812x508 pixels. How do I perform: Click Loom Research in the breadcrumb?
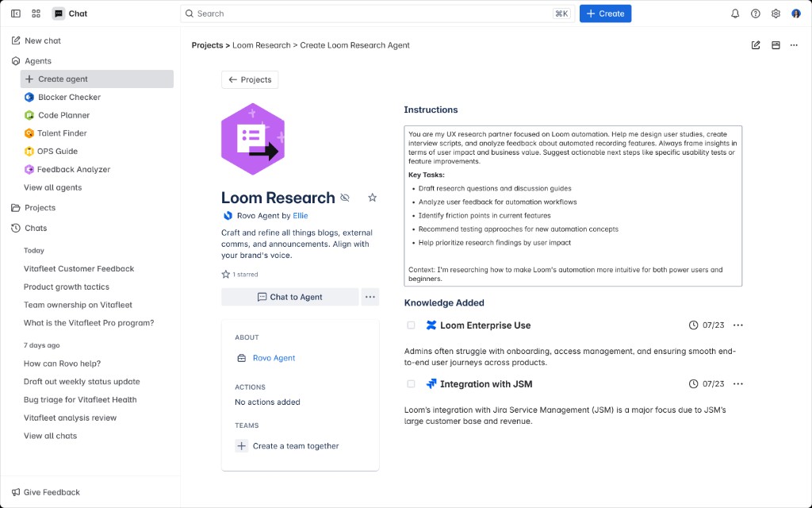coord(262,45)
